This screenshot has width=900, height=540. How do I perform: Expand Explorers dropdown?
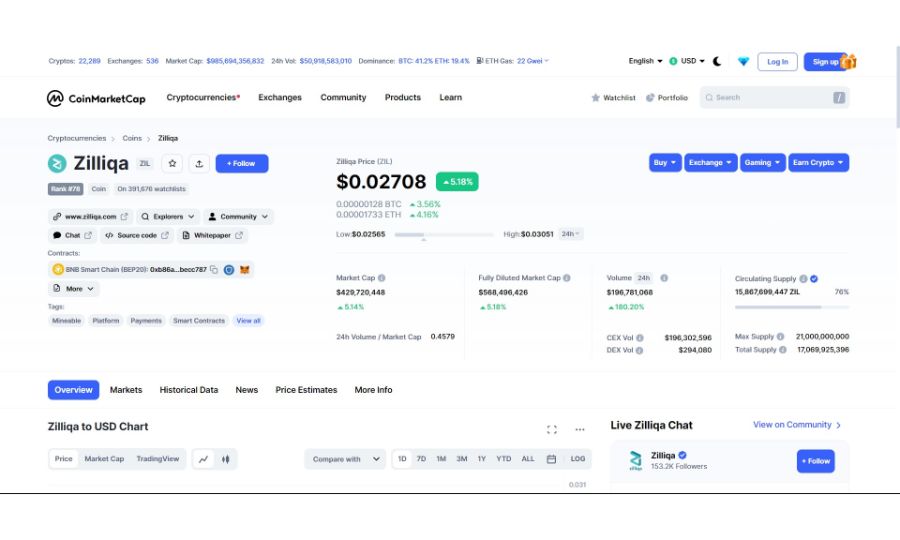pos(168,217)
